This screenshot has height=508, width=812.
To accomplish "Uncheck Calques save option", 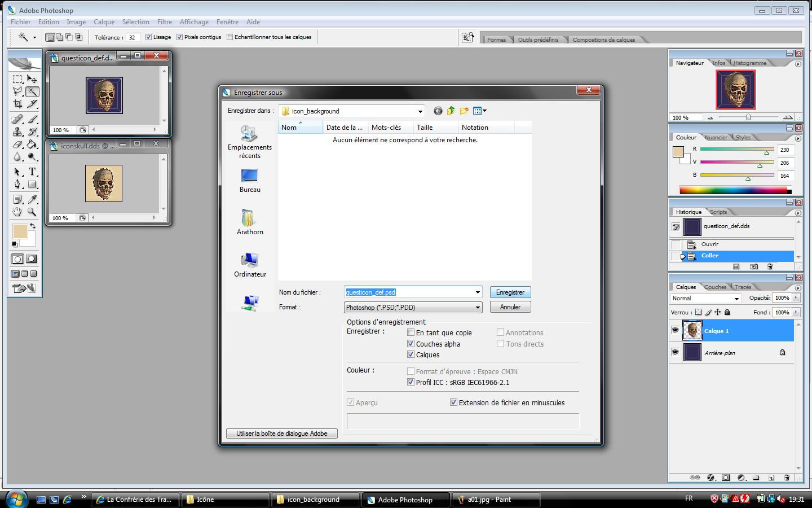I will 411,354.
